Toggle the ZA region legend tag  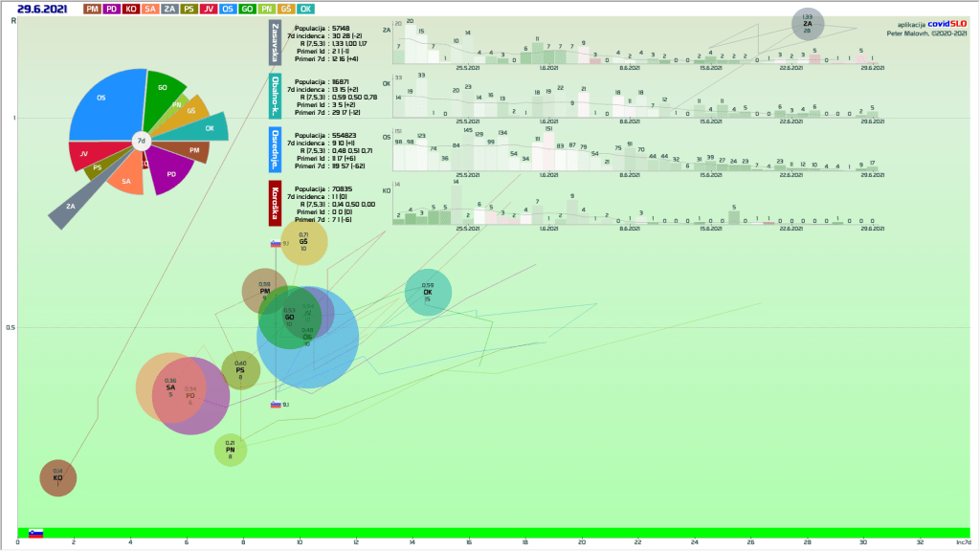point(169,9)
